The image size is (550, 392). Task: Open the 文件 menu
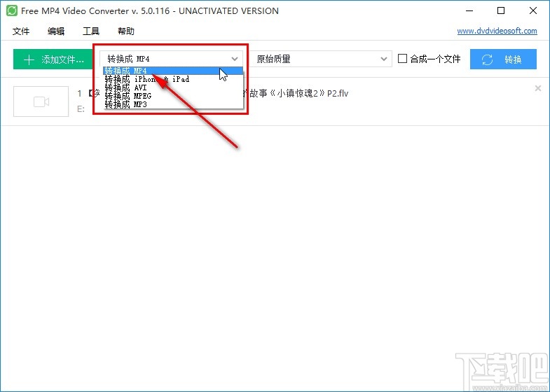click(x=21, y=31)
